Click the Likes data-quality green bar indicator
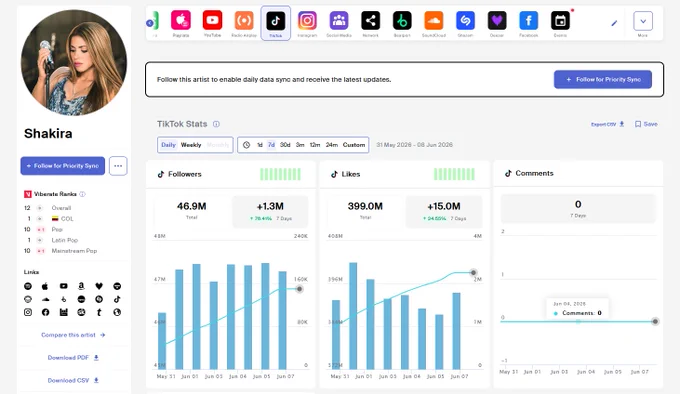The height and width of the screenshot is (394, 680). [454, 174]
